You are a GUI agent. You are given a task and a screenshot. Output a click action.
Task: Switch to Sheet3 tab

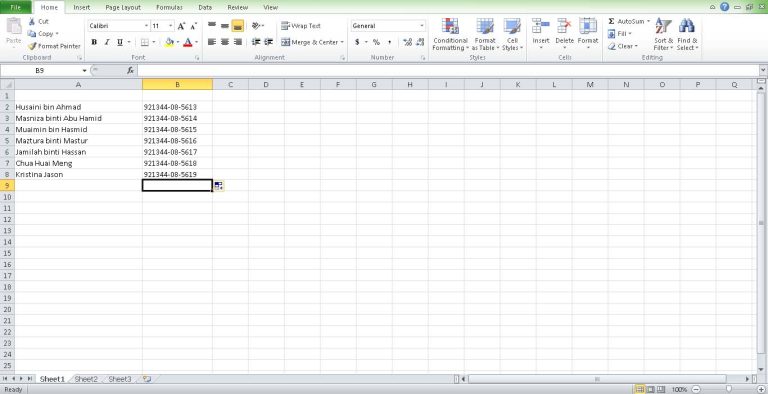(x=120, y=379)
